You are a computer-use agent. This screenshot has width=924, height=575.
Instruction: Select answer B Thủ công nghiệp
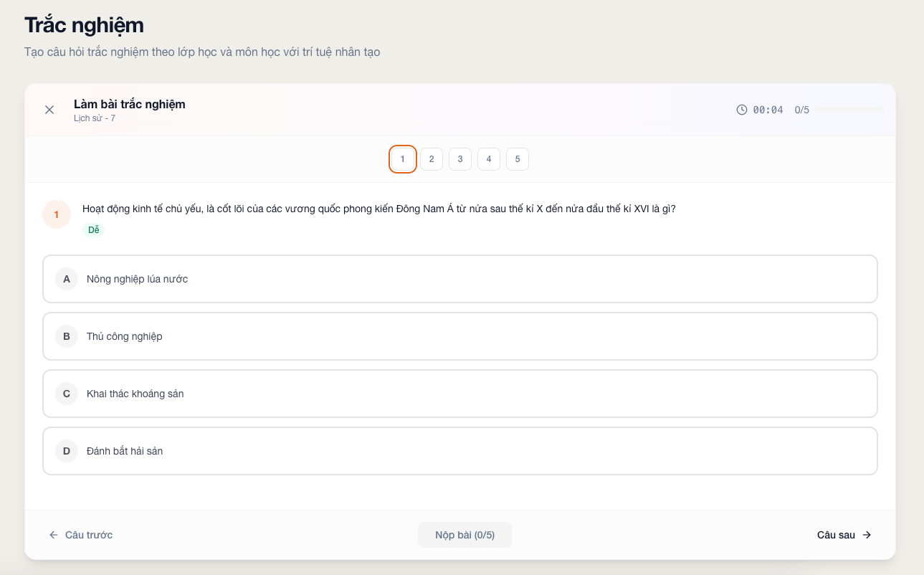460,336
